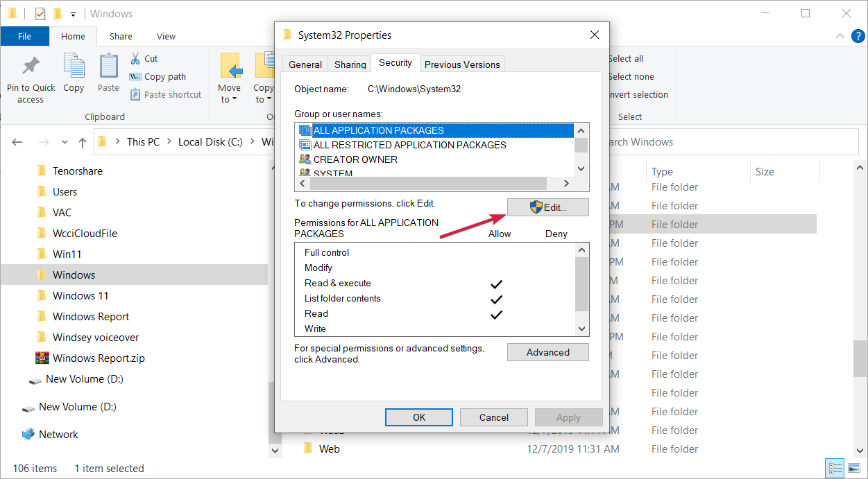This screenshot has height=479, width=868.
Task: Click the Copy to ribbon icon
Action: [264, 65]
